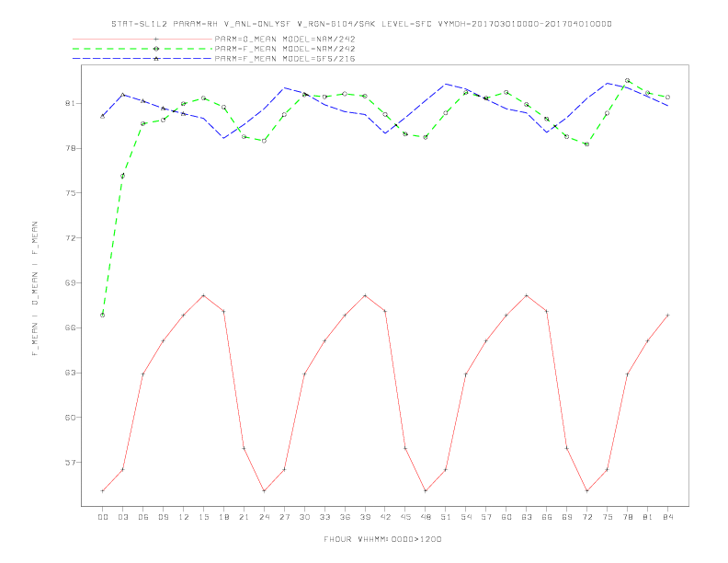The image size is (728, 563).
Task: Click the x-axis tick label 63
Action: point(527,517)
